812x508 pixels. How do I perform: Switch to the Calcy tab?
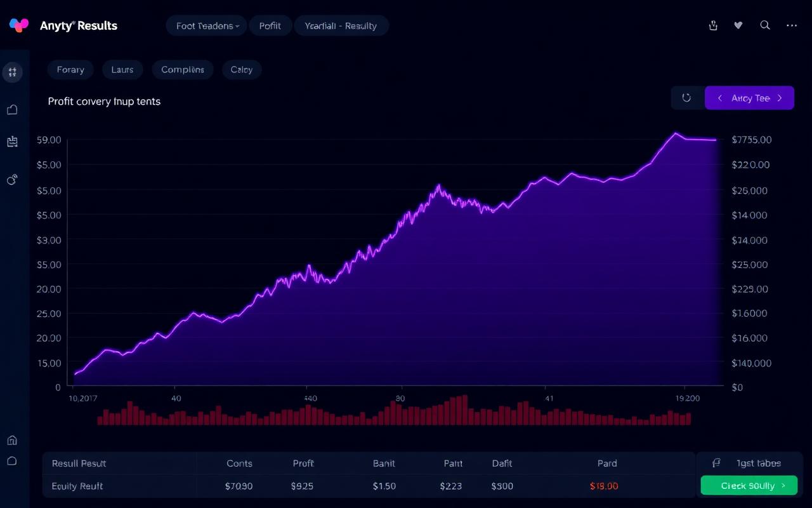(242, 70)
